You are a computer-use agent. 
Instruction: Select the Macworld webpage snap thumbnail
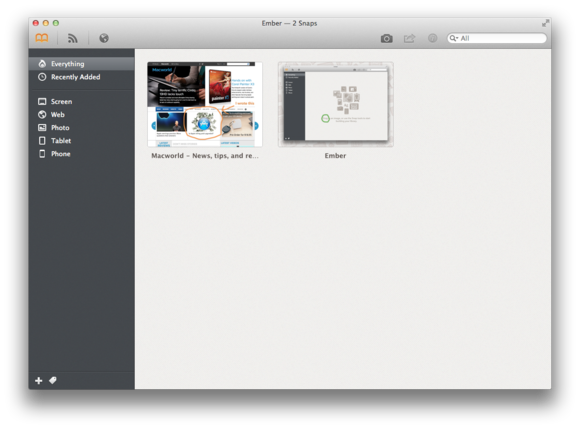(205, 104)
